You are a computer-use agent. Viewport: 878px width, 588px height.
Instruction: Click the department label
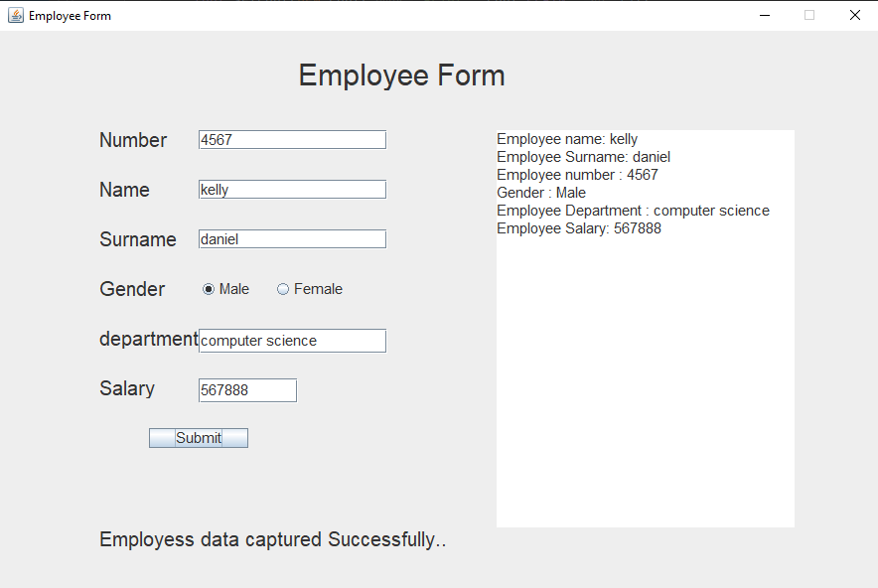[148, 339]
